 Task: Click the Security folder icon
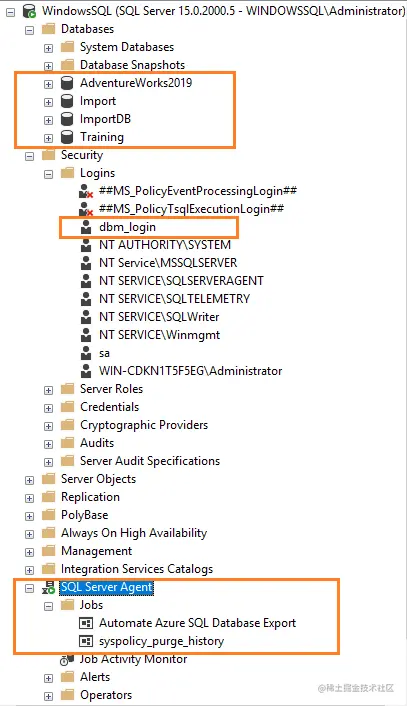click(48, 155)
